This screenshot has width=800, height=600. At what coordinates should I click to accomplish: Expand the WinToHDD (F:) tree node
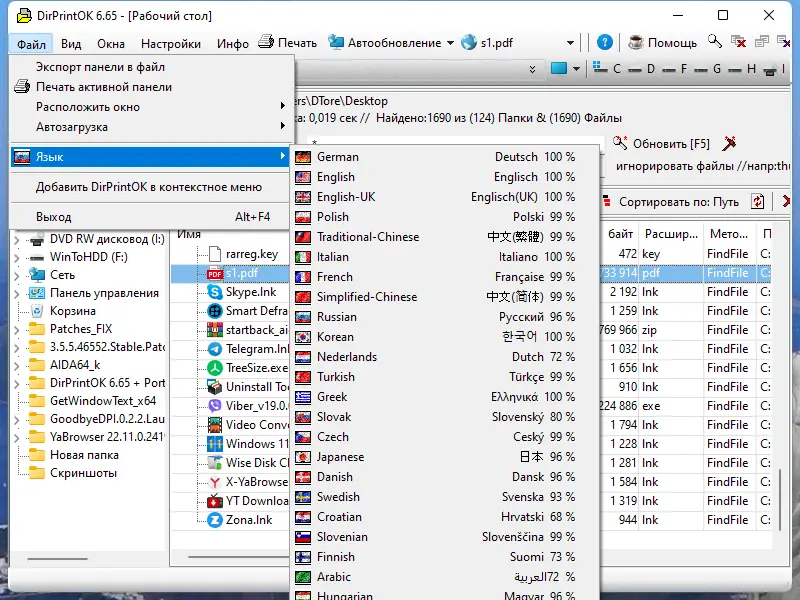pyautogui.click(x=16, y=258)
